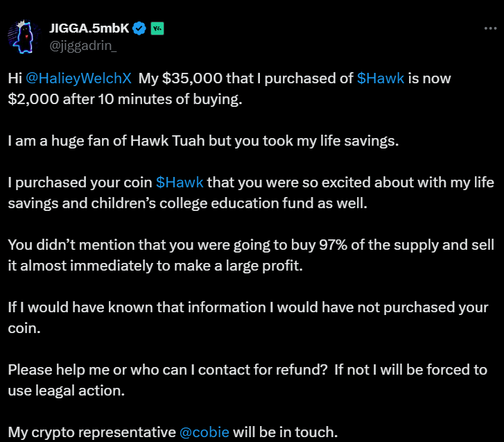Click the "contact for refund?" line
The height and width of the screenshot is (442, 504).
[x=247, y=370]
